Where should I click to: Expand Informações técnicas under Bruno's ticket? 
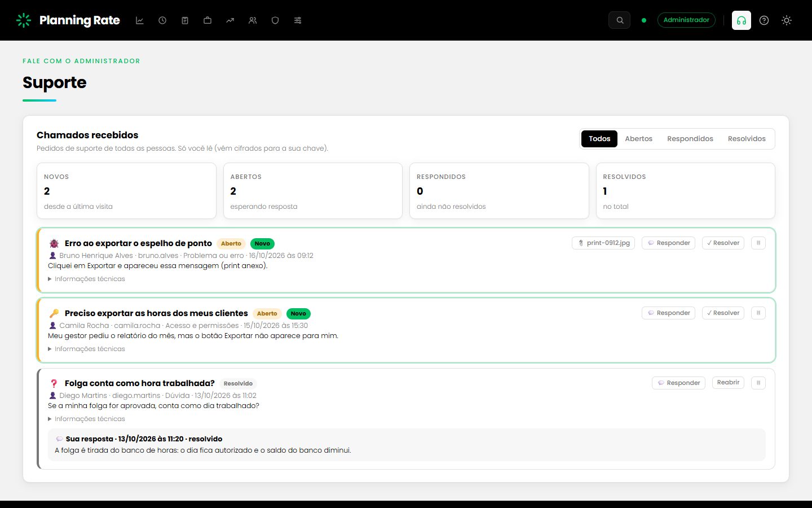87,279
